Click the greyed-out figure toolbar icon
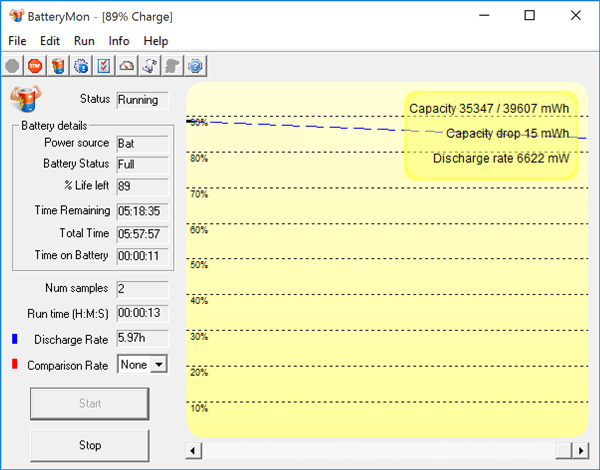This screenshot has width=600, height=470. [172, 66]
